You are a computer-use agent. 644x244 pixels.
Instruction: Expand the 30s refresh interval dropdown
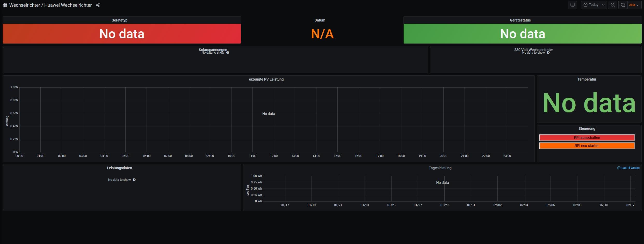click(x=634, y=5)
